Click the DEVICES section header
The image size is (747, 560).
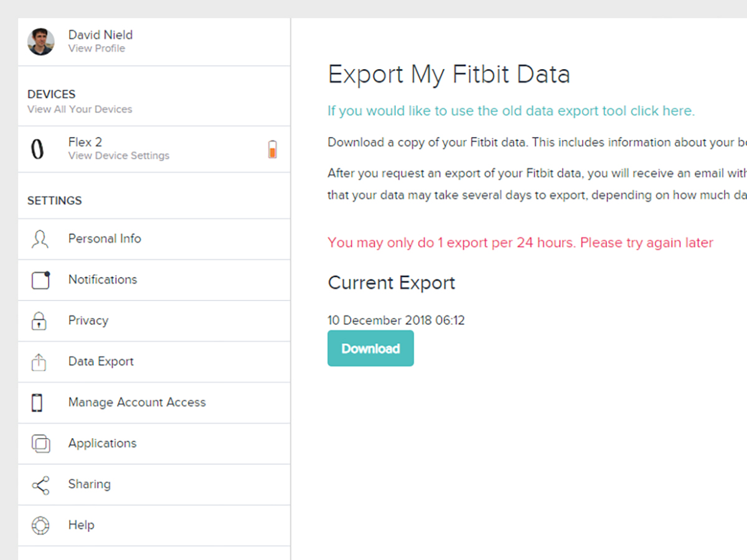click(x=51, y=94)
